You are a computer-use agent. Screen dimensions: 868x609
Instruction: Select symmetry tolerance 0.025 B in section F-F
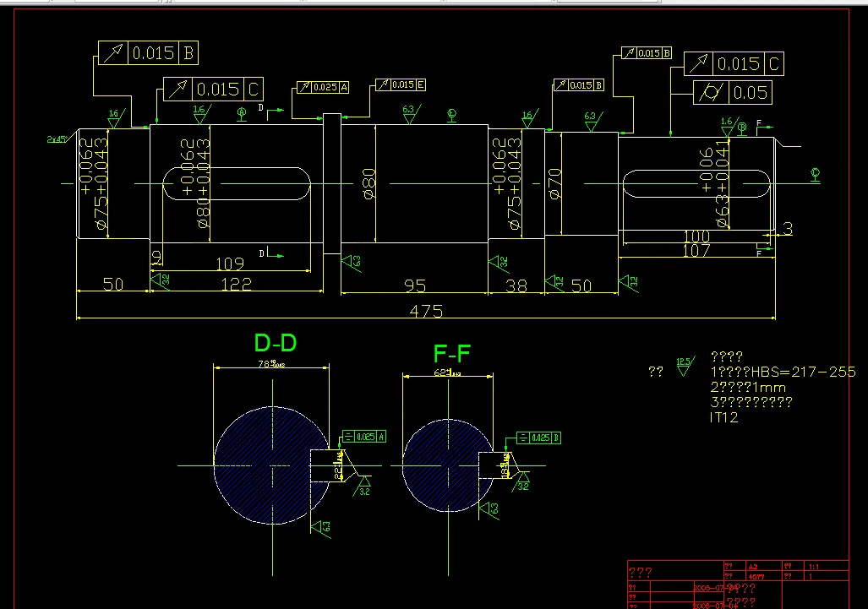pyautogui.click(x=538, y=438)
